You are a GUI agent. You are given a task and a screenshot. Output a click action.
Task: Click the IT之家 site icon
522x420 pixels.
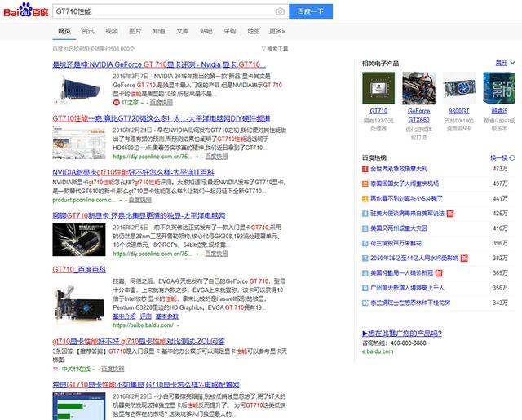(116, 103)
